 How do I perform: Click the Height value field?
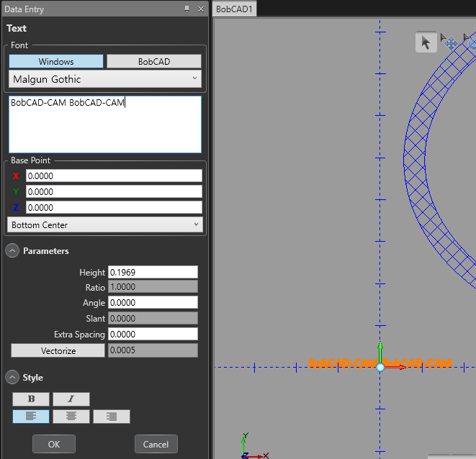click(153, 272)
